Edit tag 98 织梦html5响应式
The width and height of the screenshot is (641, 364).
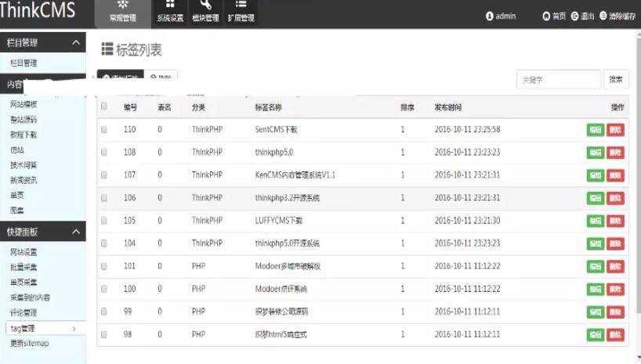point(596,335)
